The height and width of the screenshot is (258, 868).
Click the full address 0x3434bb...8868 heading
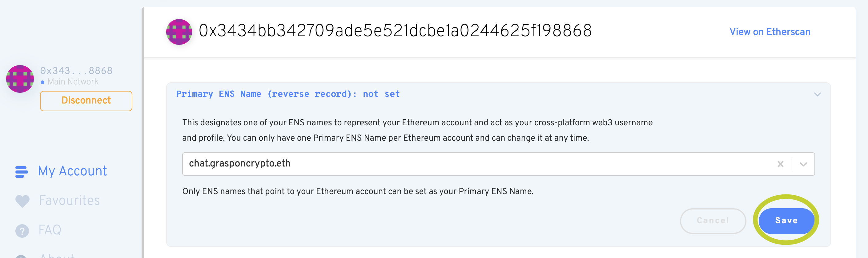coord(395,31)
